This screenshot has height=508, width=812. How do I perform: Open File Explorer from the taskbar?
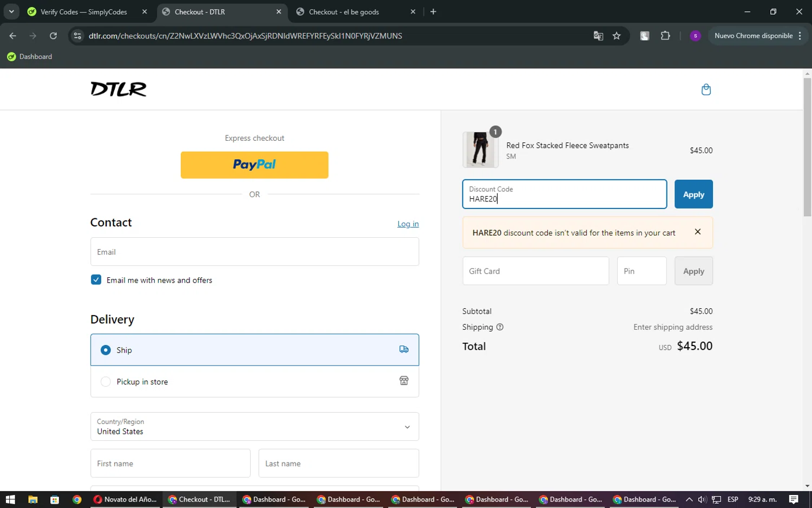32,499
